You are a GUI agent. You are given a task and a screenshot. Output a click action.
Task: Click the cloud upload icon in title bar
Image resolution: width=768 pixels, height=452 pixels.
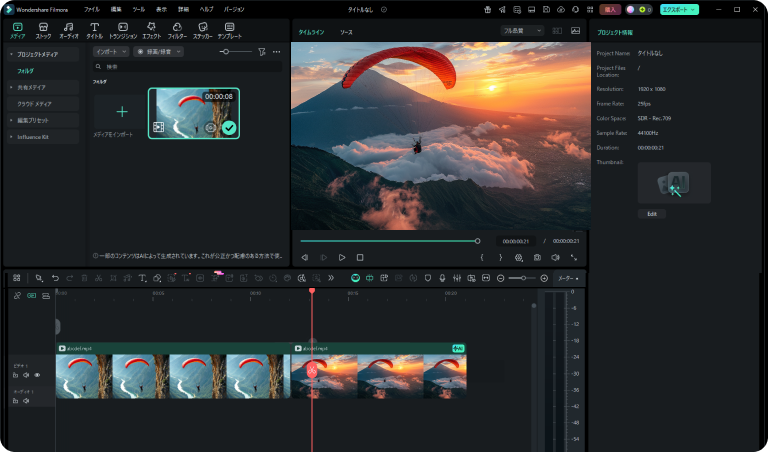click(x=561, y=10)
